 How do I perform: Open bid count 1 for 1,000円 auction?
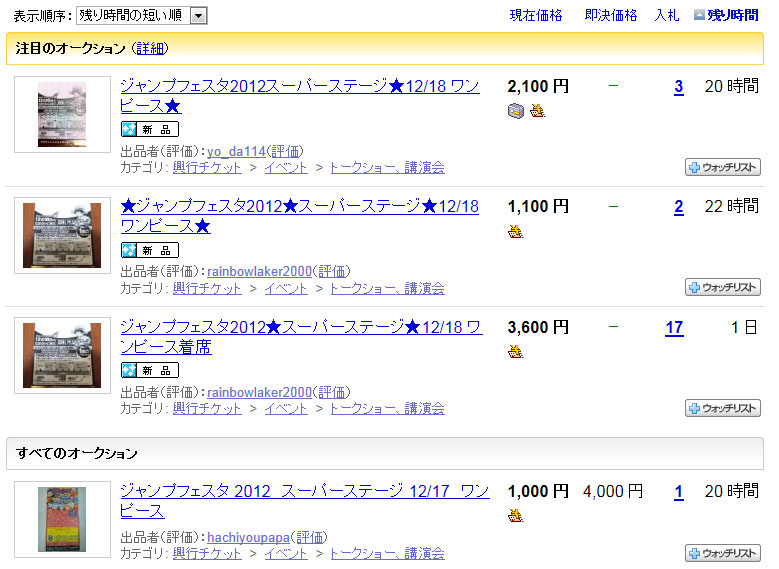click(x=679, y=492)
